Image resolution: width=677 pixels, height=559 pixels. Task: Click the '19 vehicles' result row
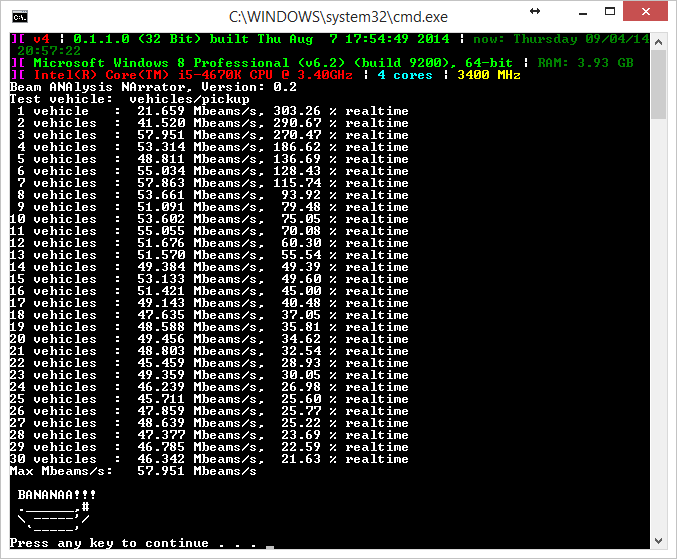click(x=209, y=327)
